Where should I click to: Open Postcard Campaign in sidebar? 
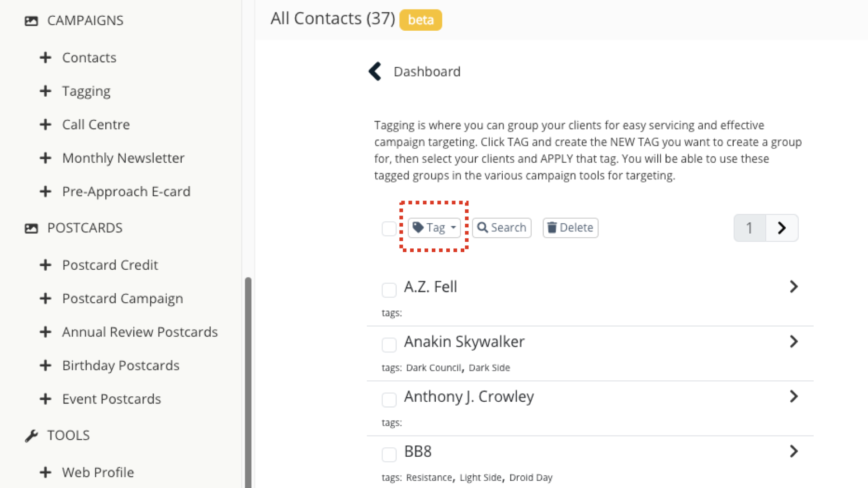(x=123, y=298)
